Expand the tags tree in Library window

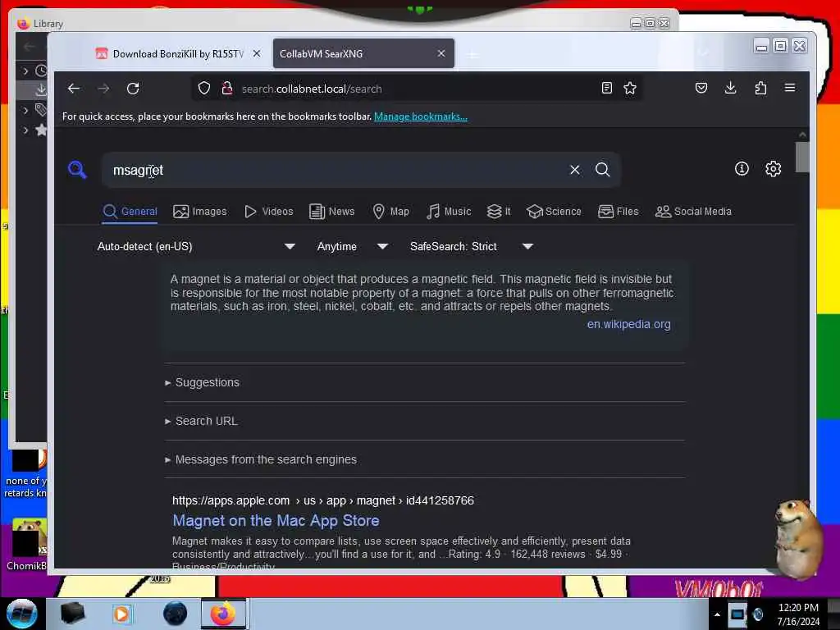[25, 110]
